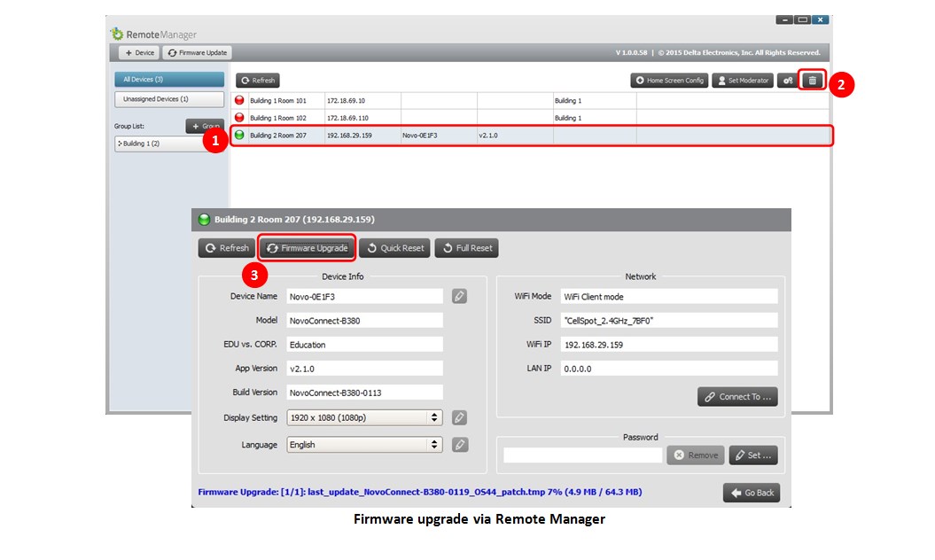Click the trash delete device icon

pyautogui.click(x=812, y=80)
